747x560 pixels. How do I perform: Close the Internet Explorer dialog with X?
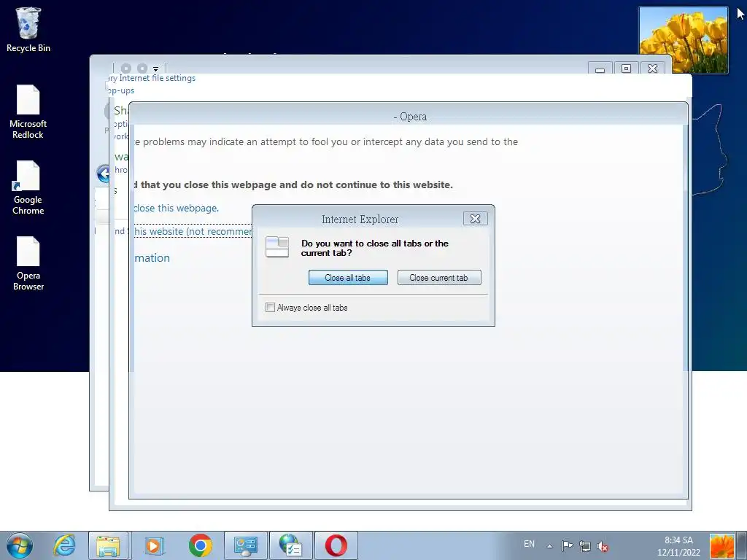pyautogui.click(x=476, y=219)
